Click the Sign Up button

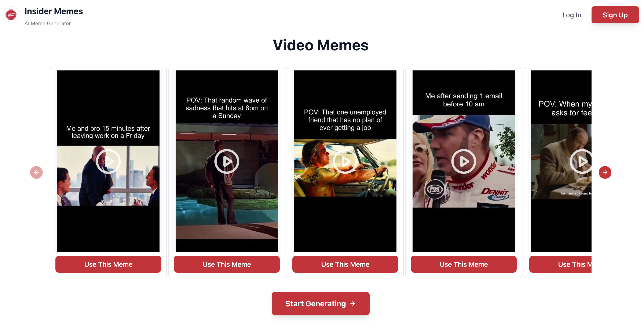tap(615, 15)
